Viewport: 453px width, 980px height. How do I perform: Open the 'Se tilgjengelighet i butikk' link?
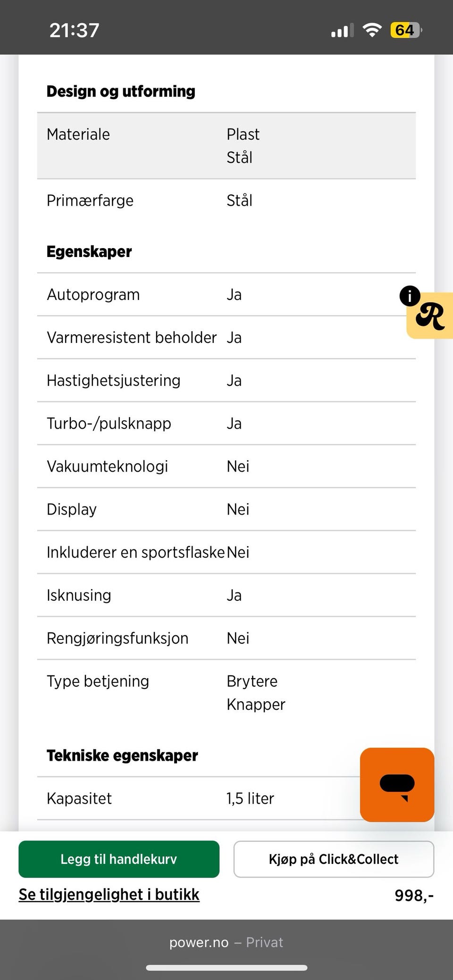pos(109,895)
